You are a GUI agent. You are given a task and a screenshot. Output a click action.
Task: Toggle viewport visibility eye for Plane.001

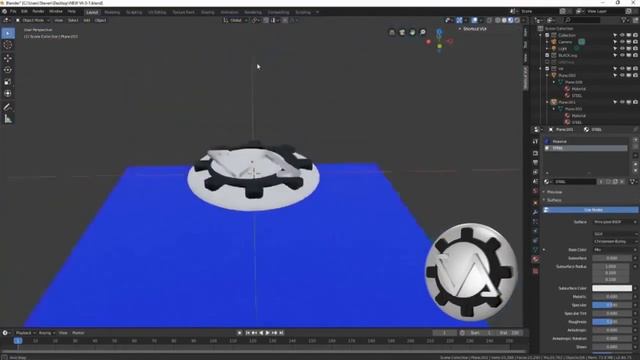[622, 102]
